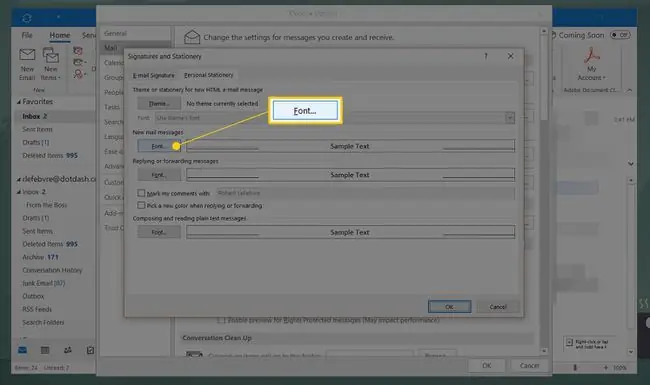Open the New Items icon

click(51, 55)
